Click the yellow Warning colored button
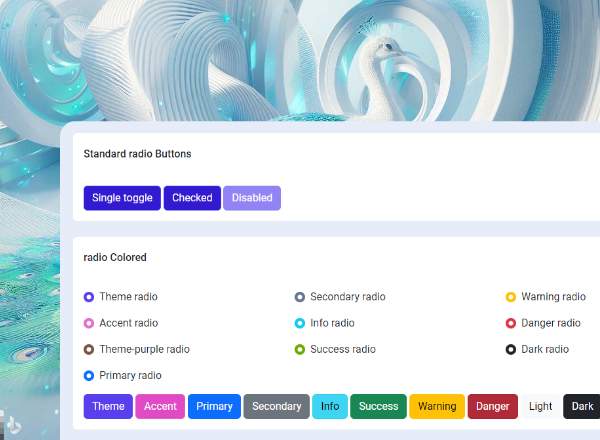Viewport: 600px width, 440px height. click(437, 406)
